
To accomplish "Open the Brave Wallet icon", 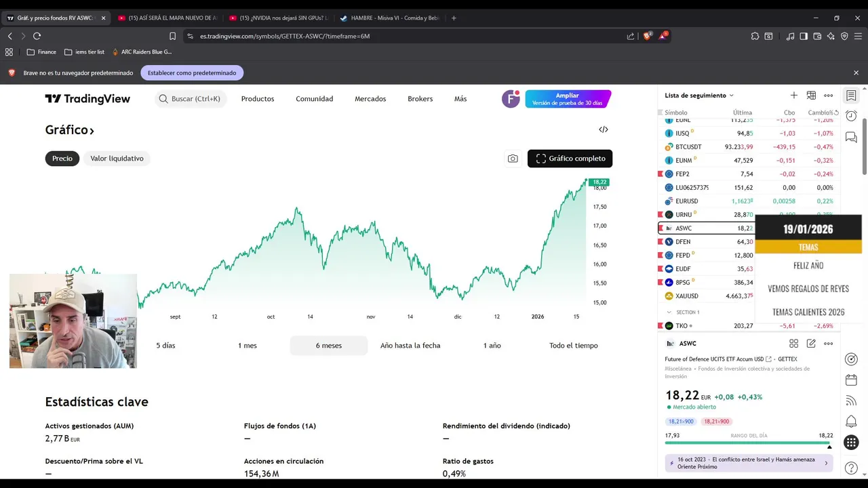I will click(817, 36).
